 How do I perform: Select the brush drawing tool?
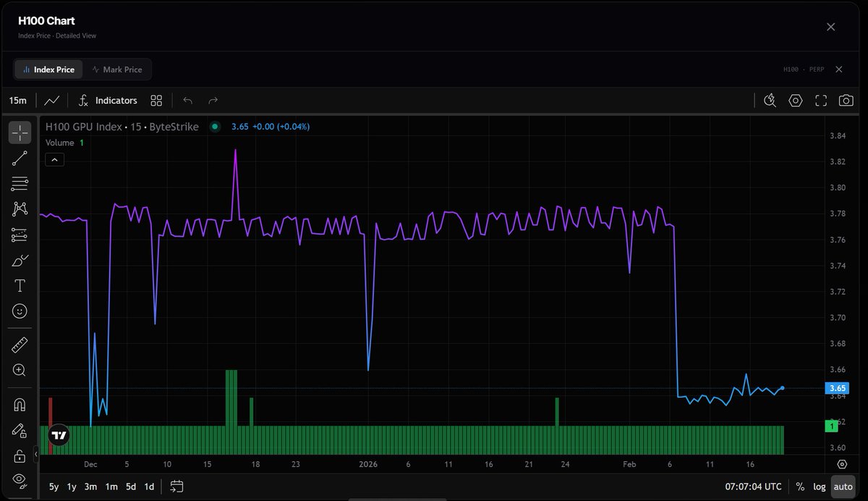(x=20, y=261)
